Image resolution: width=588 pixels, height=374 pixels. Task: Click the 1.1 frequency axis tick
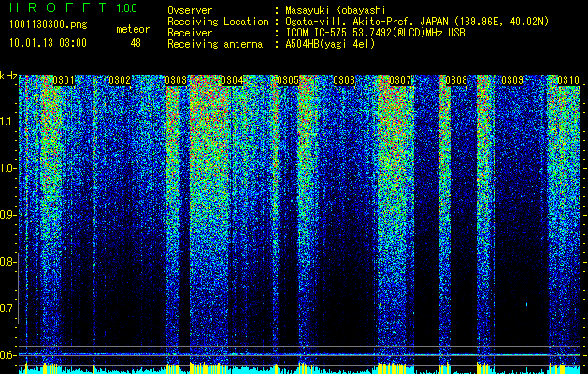tap(7, 122)
